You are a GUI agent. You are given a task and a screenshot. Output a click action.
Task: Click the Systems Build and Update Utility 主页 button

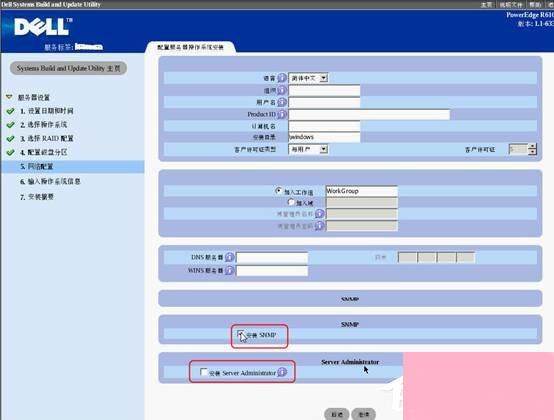68,68
